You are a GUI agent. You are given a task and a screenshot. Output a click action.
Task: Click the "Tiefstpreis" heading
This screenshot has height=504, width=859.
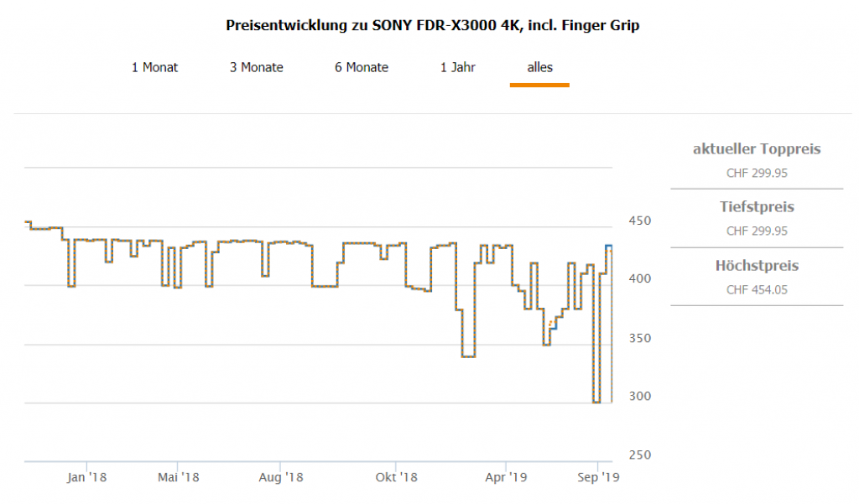tap(757, 206)
